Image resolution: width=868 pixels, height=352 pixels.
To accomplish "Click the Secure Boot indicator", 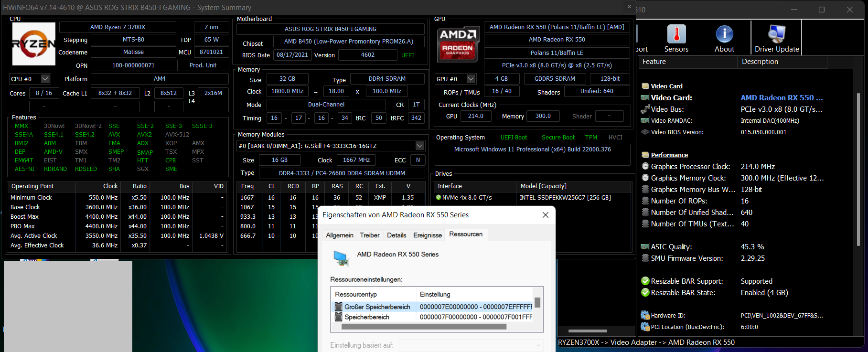I will click(x=558, y=138).
